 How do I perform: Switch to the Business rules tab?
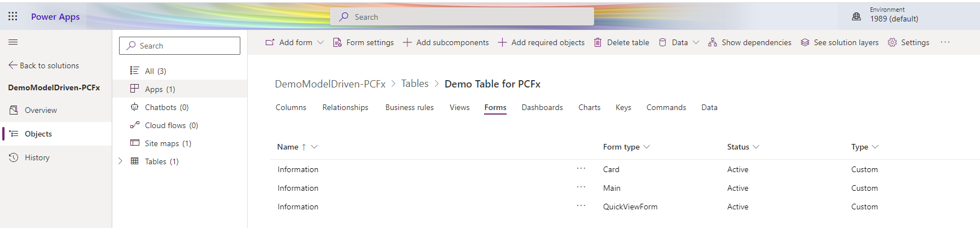point(409,107)
